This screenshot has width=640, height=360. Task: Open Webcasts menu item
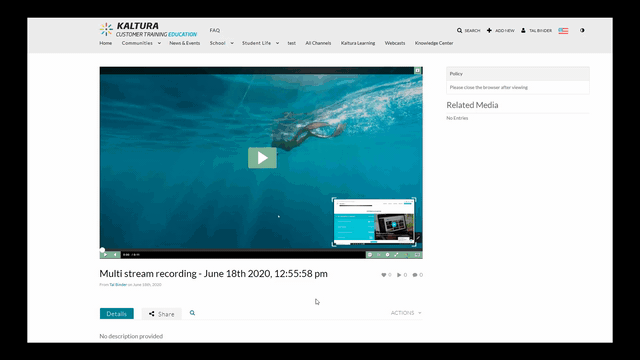pos(395,43)
